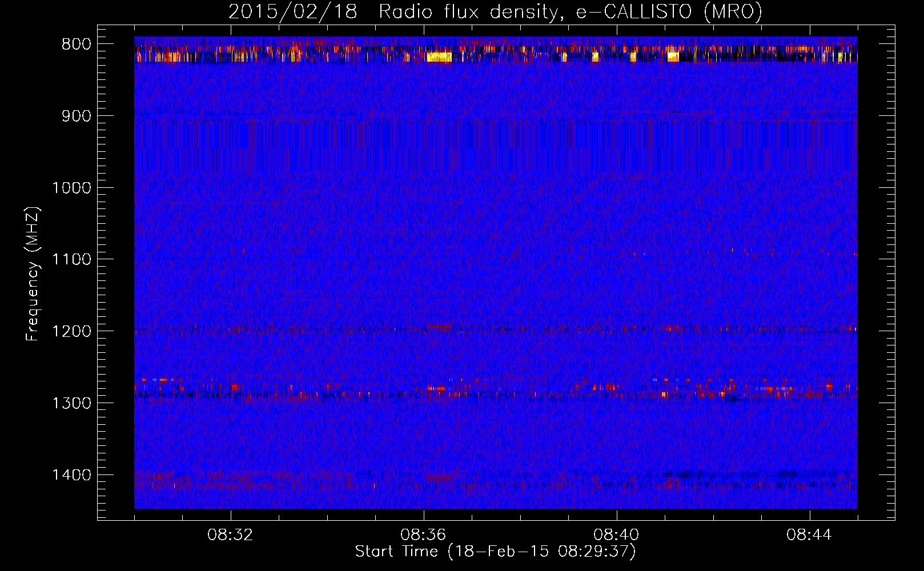Click the plot title mentioning e-CALLISTO (MRO)

[x=495, y=12]
